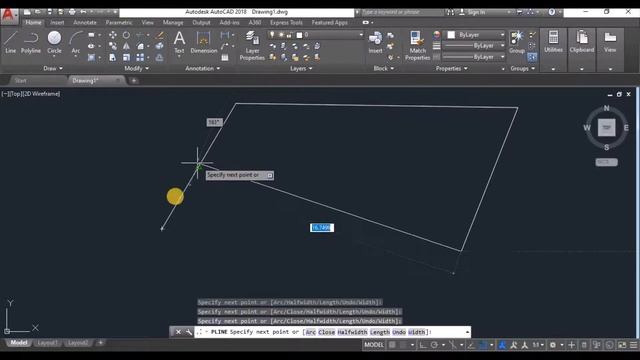The image size is (640, 360).
Task: Click the Insert block icon
Action: click(375, 42)
